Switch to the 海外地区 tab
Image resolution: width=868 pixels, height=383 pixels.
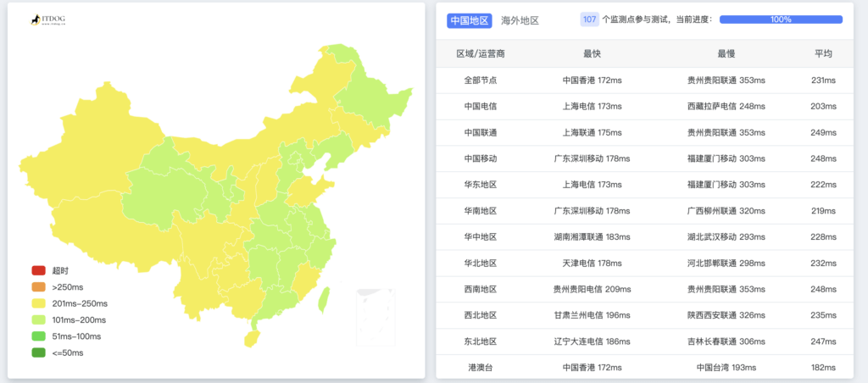[x=520, y=20]
